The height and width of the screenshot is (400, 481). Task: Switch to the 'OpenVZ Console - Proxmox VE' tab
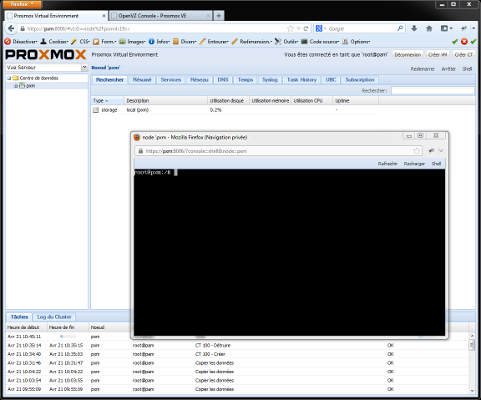coord(161,16)
